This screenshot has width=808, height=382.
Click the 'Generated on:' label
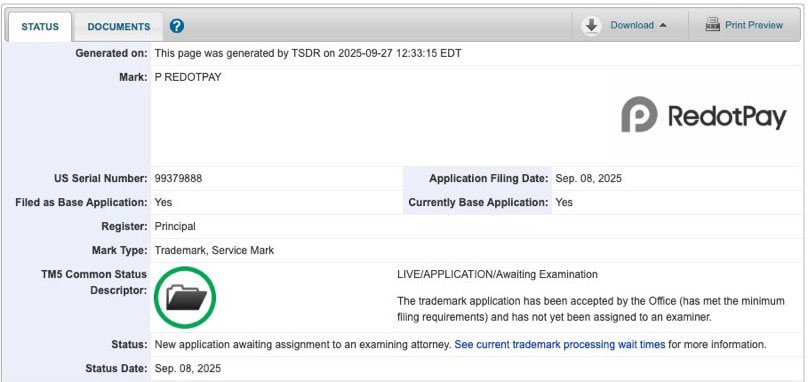(x=111, y=54)
